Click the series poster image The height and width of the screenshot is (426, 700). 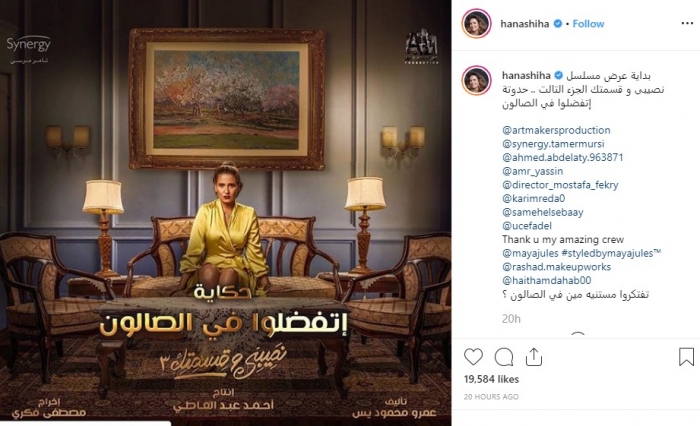(x=225, y=213)
